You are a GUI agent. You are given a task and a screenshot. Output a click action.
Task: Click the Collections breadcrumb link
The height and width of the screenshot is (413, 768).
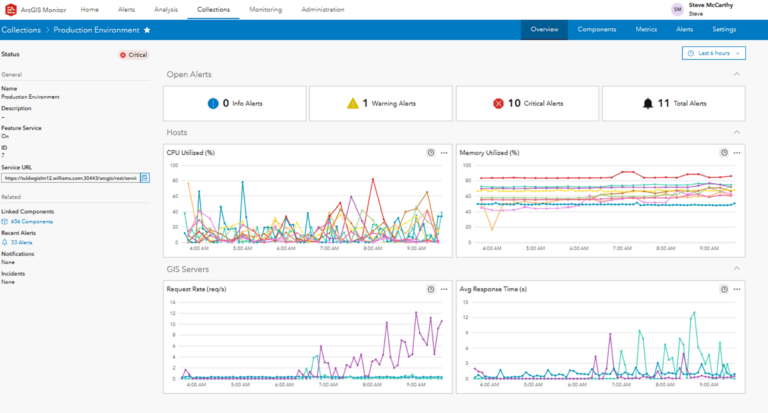[21, 30]
